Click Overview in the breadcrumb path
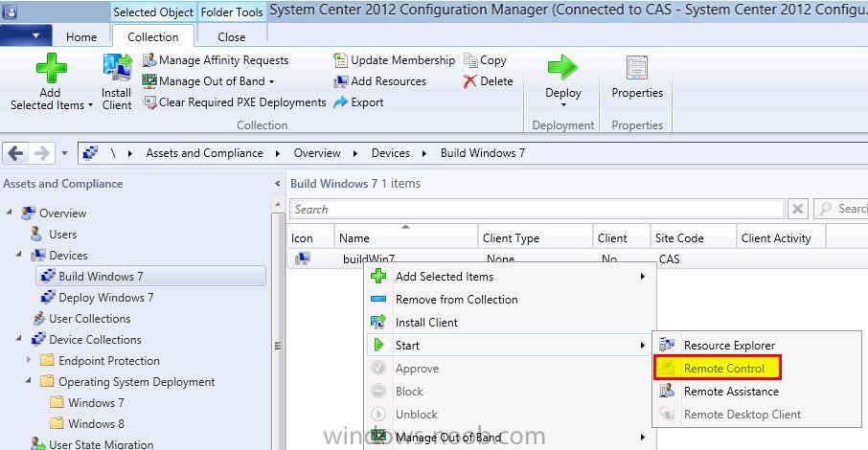 pos(317,153)
